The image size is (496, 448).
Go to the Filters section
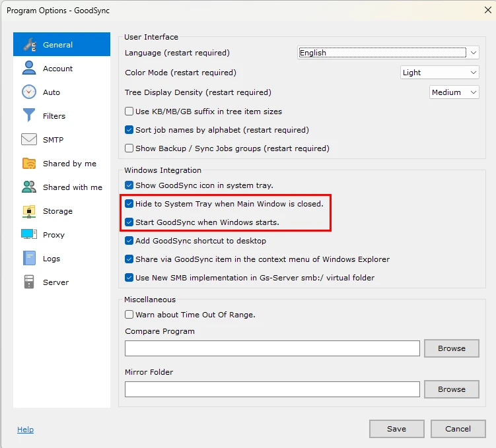tap(61, 115)
